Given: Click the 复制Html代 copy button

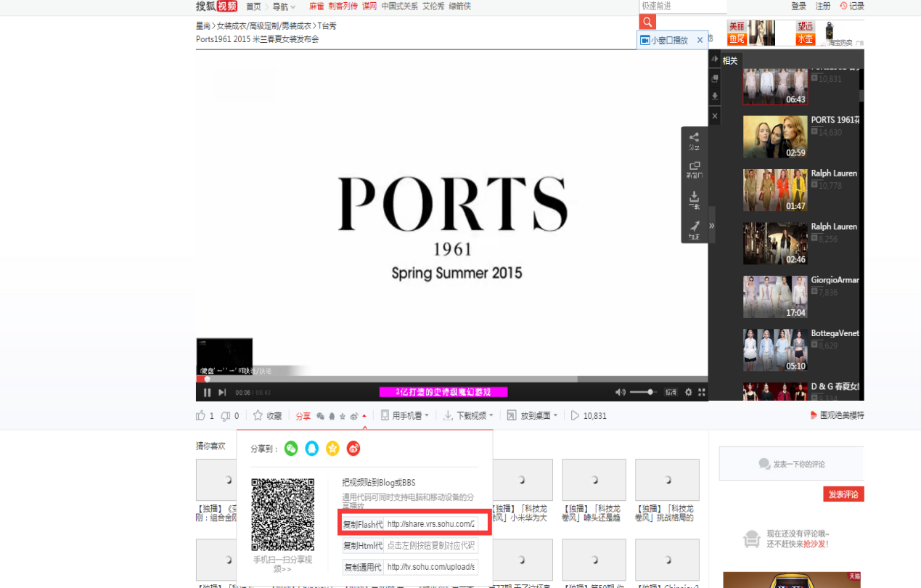Looking at the screenshot, I should [363, 546].
